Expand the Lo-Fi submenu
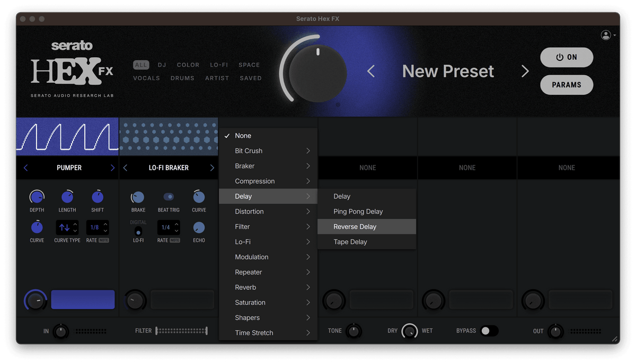 pos(268,242)
